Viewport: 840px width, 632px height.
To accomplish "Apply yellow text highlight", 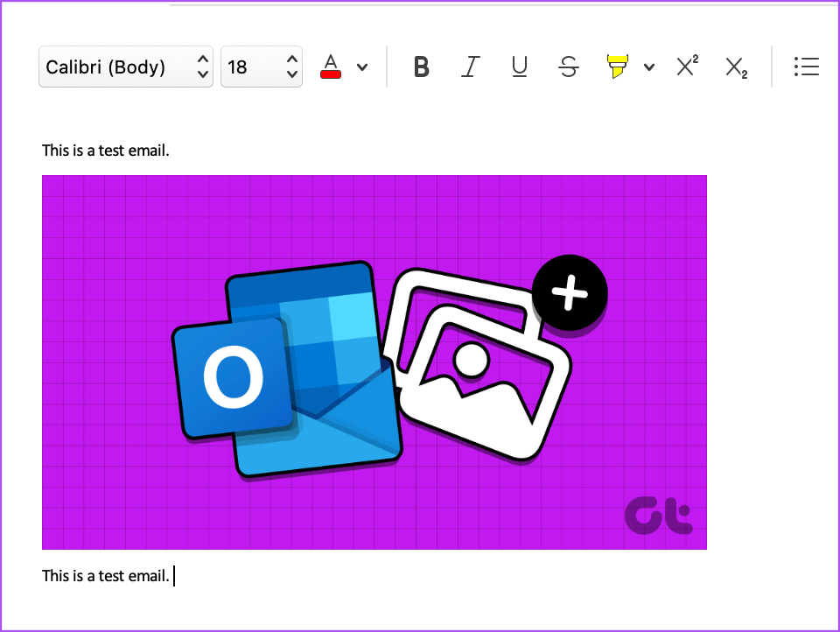I will (617, 67).
